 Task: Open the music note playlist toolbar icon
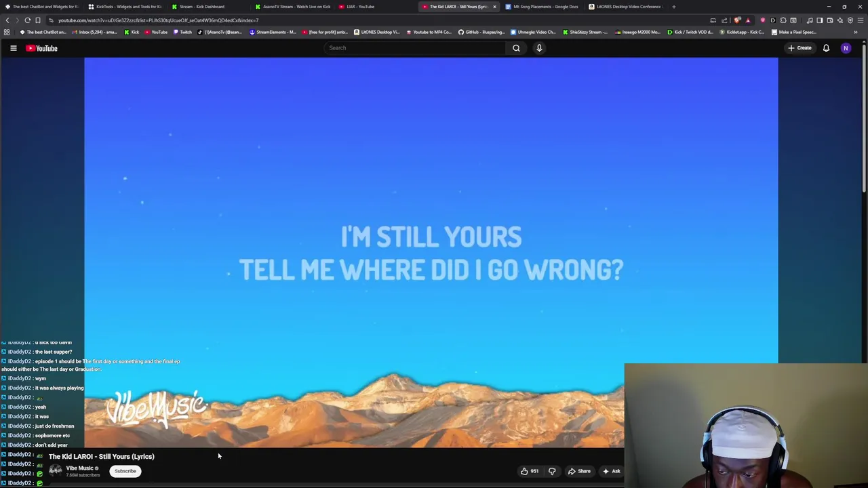tap(810, 20)
